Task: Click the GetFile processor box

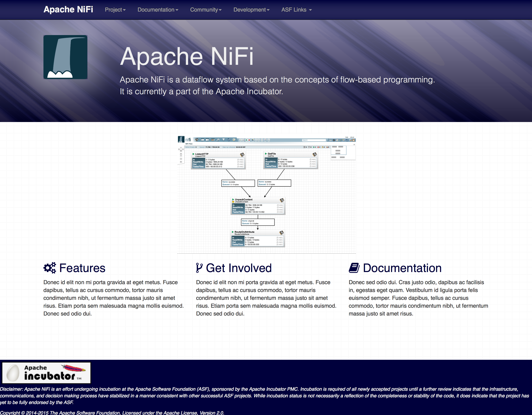Action: coord(291,160)
